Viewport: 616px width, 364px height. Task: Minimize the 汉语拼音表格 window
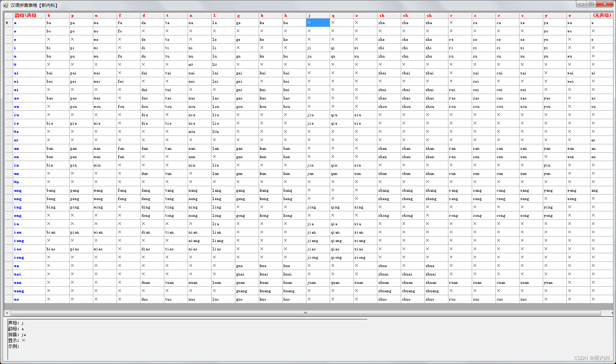click(581, 4)
